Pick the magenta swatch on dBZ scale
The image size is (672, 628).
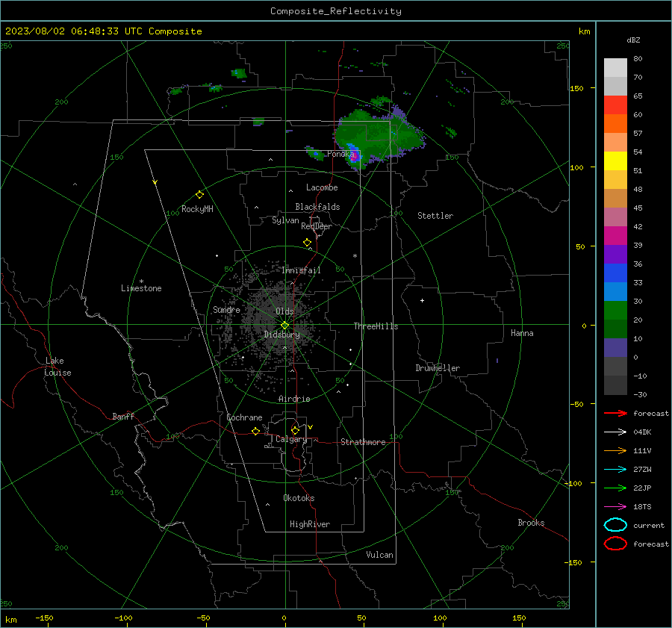(615, 235)
